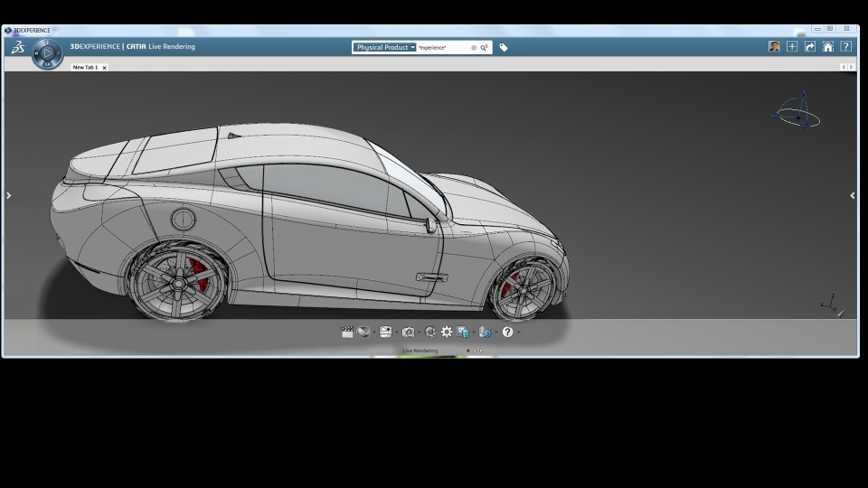The image size is (868, 488).
Task: Expand the help question mark dropdown arrow
Action: 517,333
